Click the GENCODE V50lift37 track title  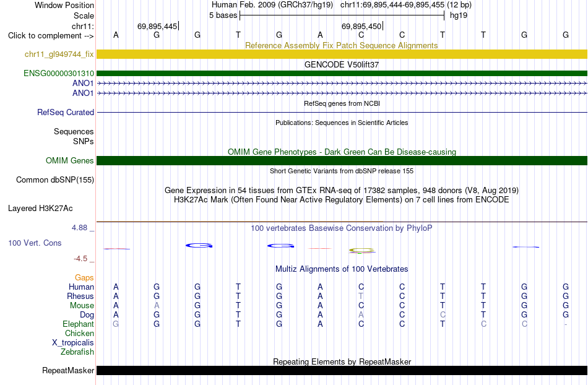342,65
